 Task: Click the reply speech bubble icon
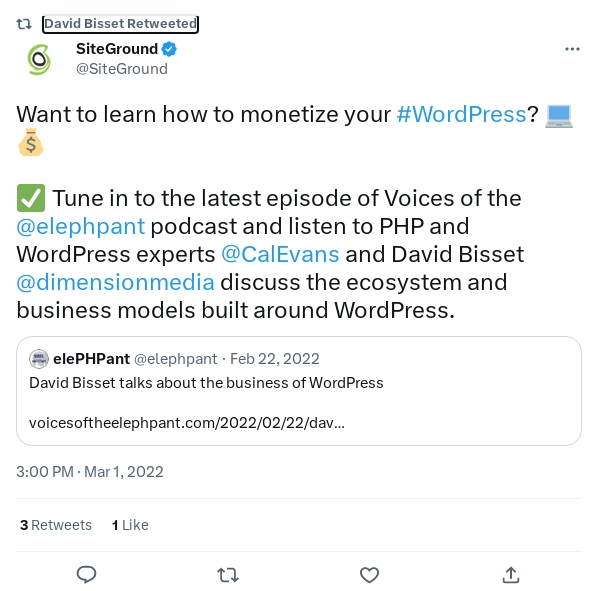86,575
